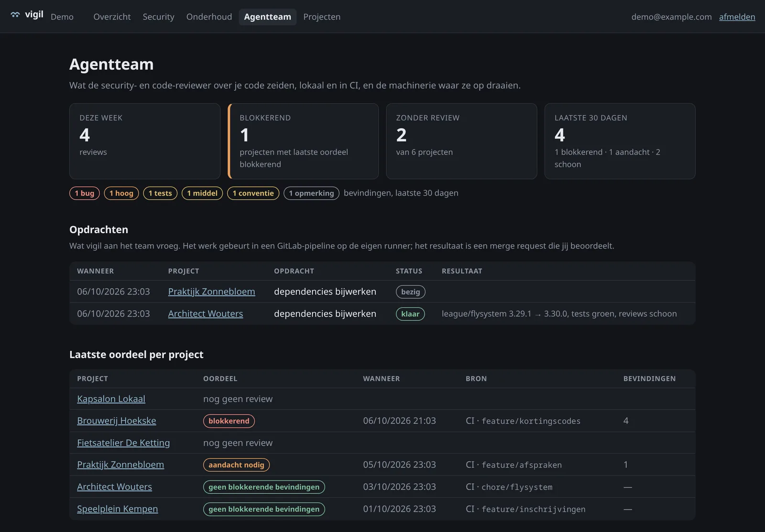Viewport: 765px width, 532px height.
Task: Open the Onderhoud tab
Action: tap(209, 17)
